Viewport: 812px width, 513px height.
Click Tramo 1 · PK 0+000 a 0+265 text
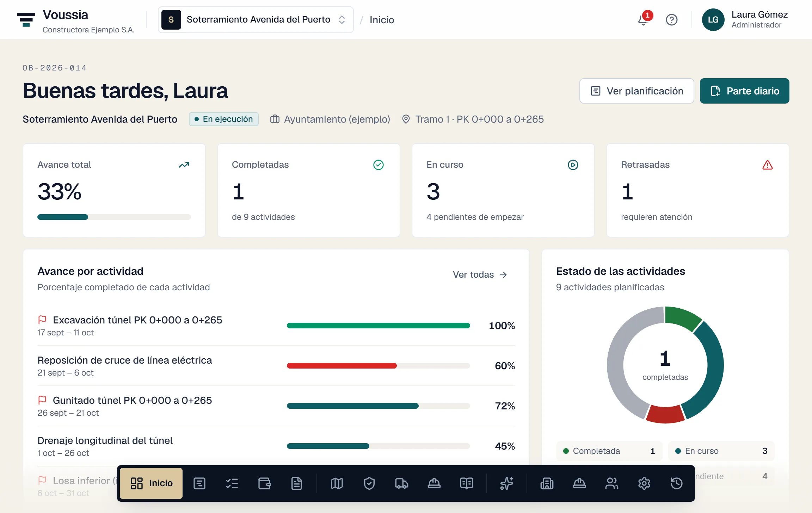pos(479,119)
